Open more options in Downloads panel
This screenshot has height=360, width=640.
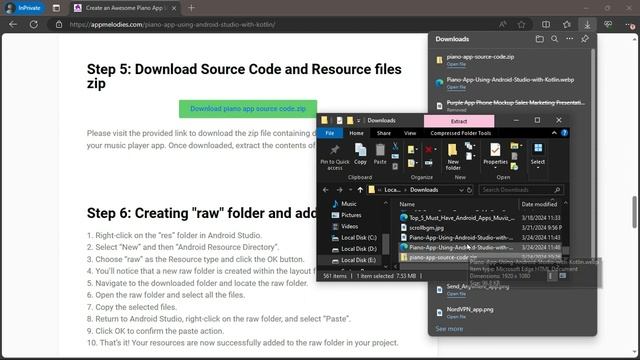click(x=569, y=39)
